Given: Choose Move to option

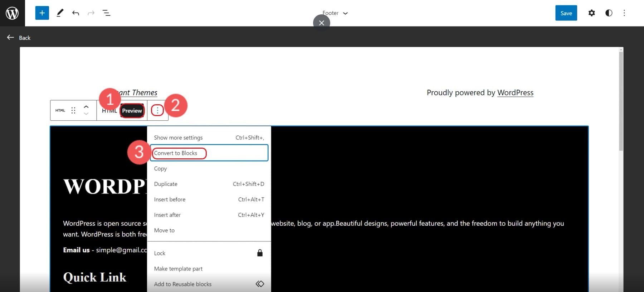Looking at the screenshot, I should click(209, 230).
